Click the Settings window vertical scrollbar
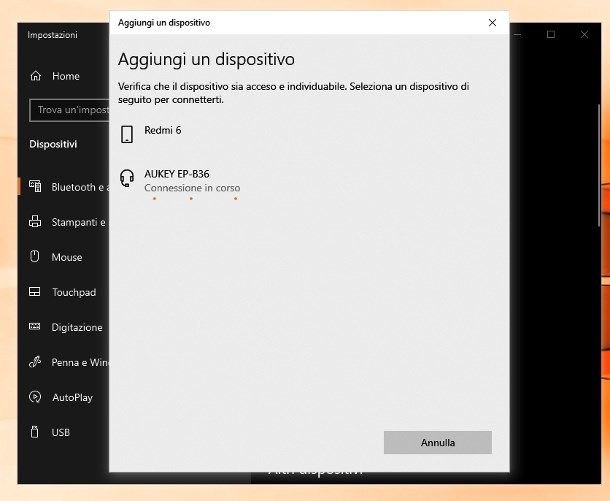 599,165
